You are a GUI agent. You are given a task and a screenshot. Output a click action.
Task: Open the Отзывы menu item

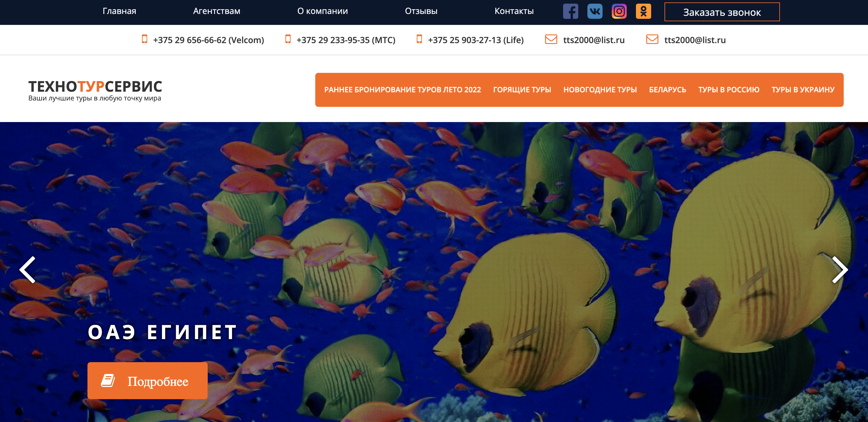pyautogui.click(x=421, y=11)
